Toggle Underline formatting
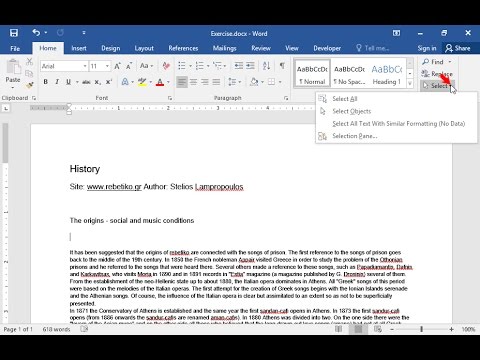This screenshot has width=480, height=360. [68, 82]
